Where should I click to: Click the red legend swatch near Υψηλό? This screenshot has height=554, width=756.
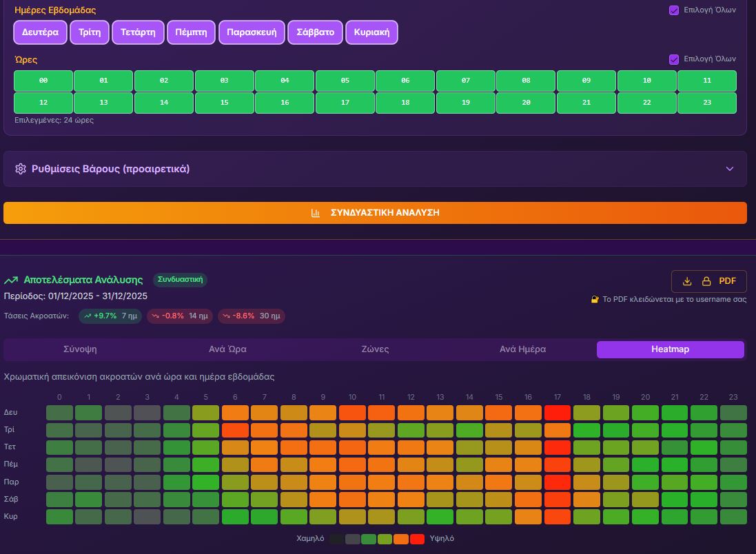[x=417, y=539]
